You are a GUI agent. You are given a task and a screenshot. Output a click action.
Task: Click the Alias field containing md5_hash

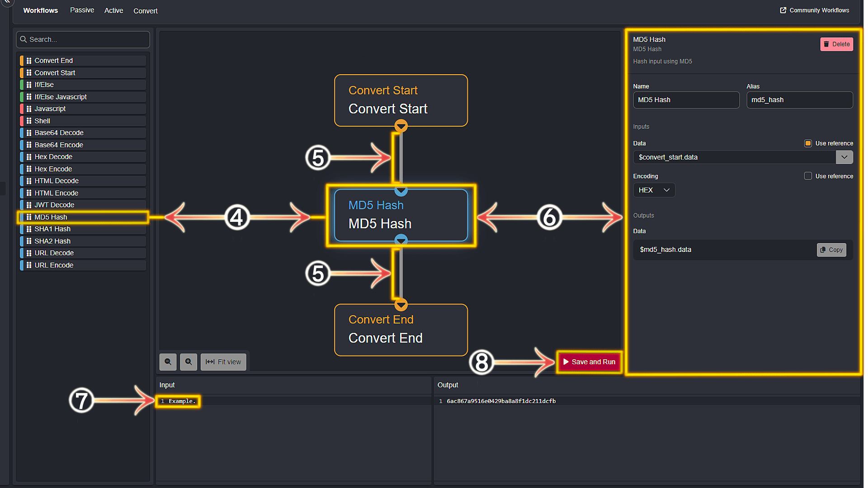pos(799,100)
